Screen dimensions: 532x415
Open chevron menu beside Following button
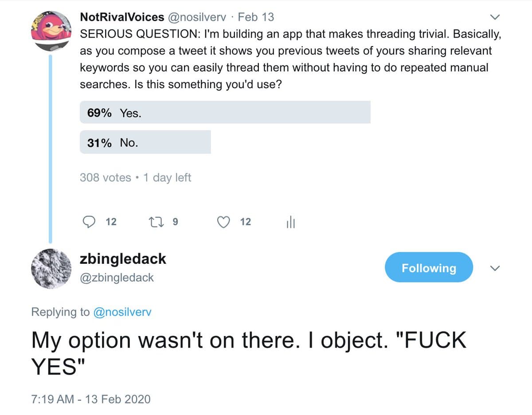[496, 268]
